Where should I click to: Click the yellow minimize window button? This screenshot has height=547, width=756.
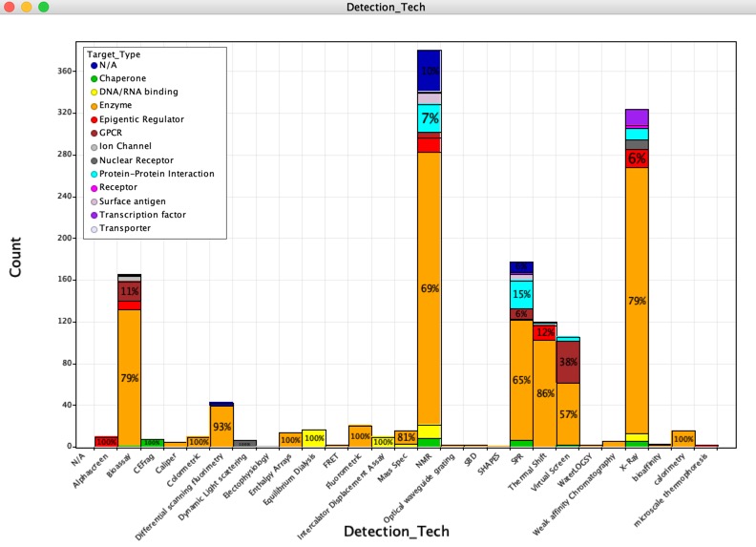27,7
